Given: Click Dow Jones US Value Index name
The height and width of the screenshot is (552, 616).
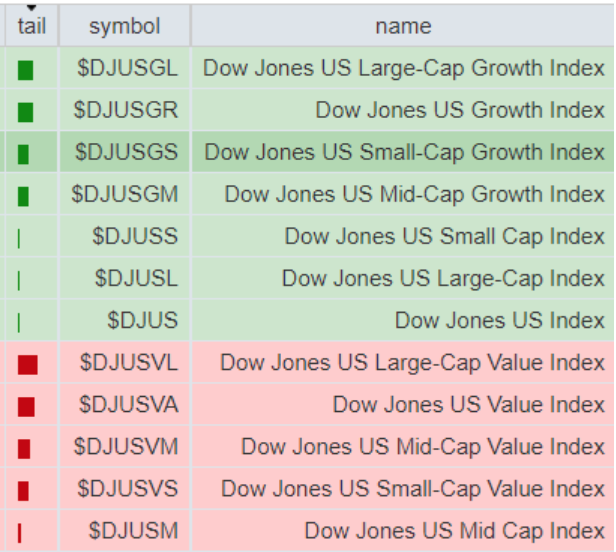Looking at the screenshot, I should pyautogui.click(x=469, y=404).
